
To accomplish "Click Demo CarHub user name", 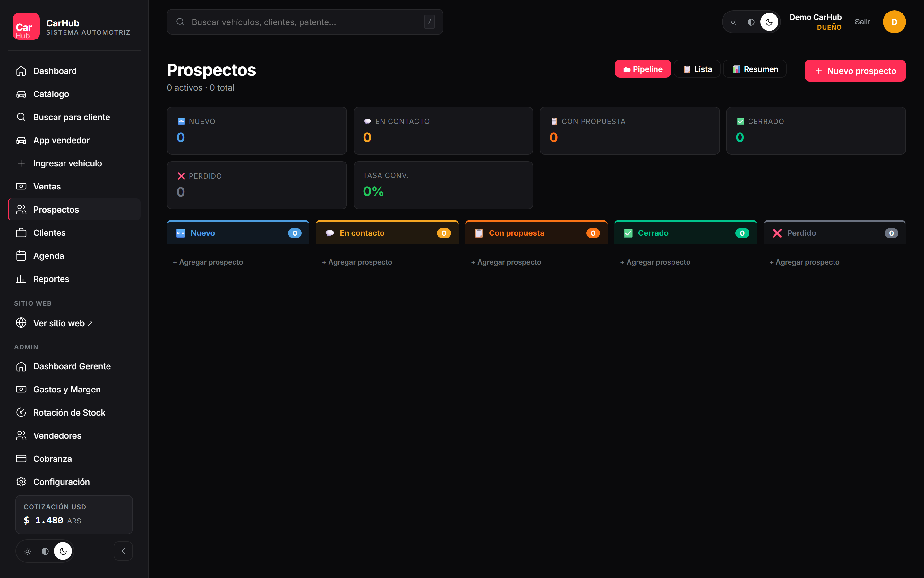I will pos(815,17).
